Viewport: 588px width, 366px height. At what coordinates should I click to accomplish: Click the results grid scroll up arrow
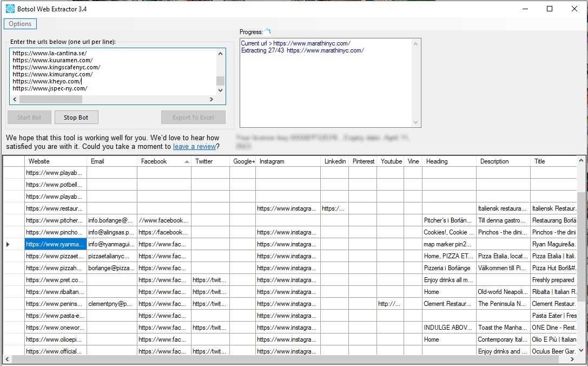pyautogui.click(x=581, y=161)
